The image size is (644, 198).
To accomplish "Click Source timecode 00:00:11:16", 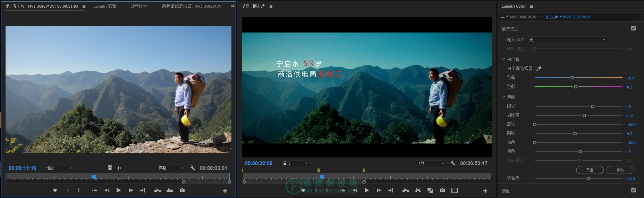I will click(x=23, y=168).
